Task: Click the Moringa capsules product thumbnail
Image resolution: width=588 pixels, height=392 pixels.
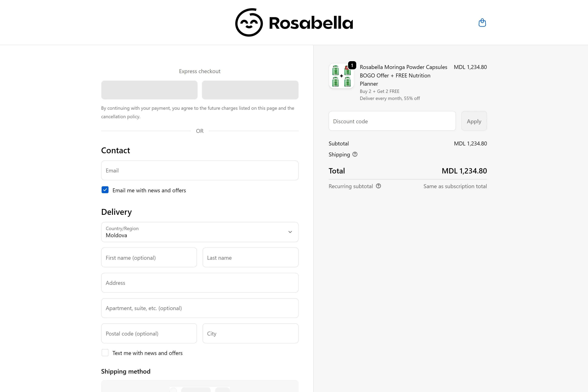Action: tap(341, 76)
